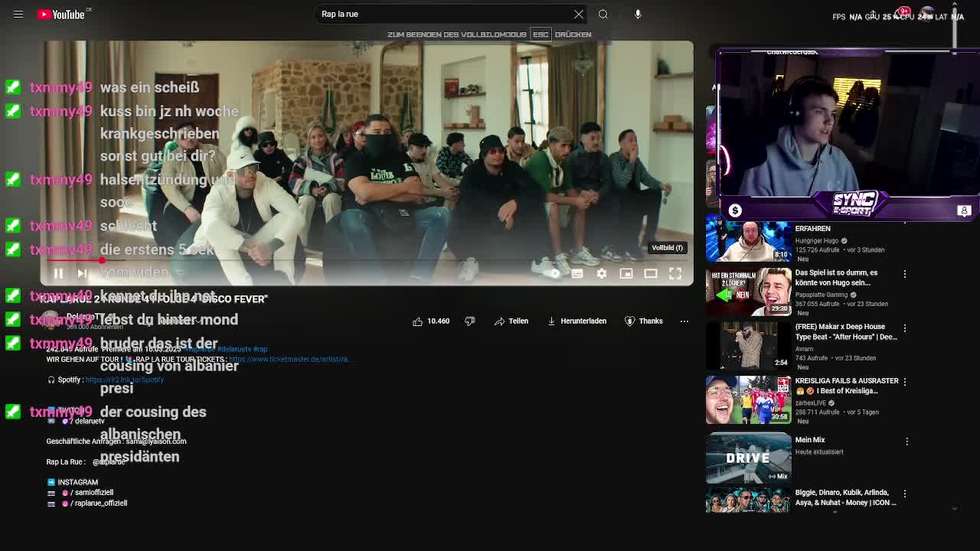Screen dimensions: 980x551
Task: Open the ticketmaster tour tickets link
Action: pos(290,359)
